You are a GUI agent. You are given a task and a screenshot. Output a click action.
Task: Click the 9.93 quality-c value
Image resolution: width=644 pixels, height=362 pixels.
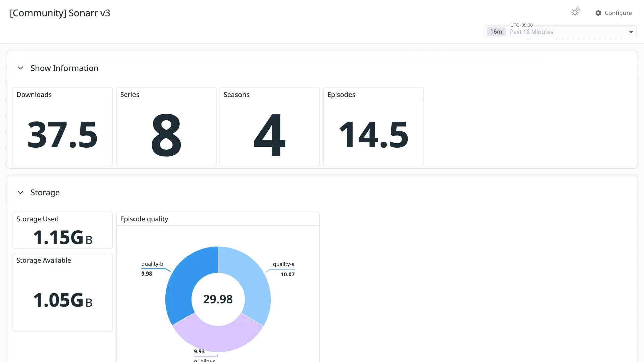[x=199, y=351]
